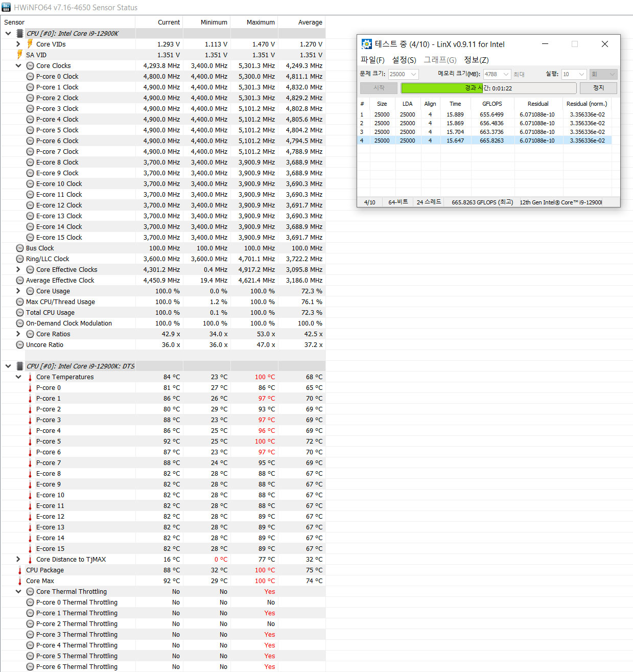Click the Current column header
This screenshot has height=672, width=633.
coord(159,22)
